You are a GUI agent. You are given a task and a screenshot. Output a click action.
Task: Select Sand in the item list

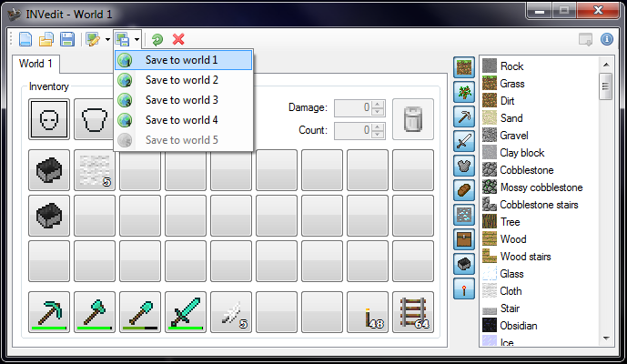[x=511, y=118]
